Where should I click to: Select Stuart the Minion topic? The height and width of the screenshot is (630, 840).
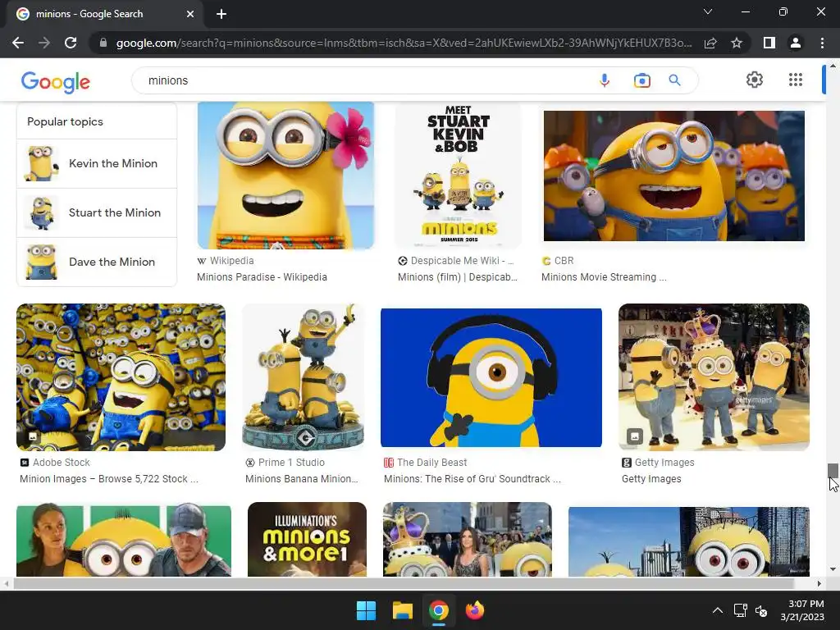coord(97,212)
